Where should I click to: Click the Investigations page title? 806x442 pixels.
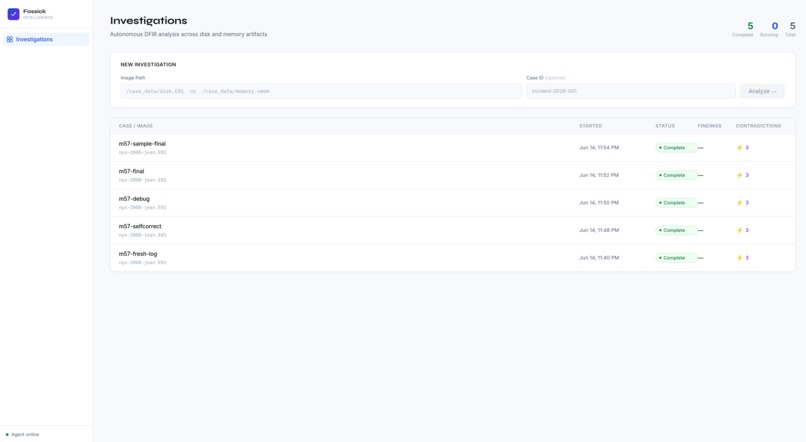[x=149, y=21]
